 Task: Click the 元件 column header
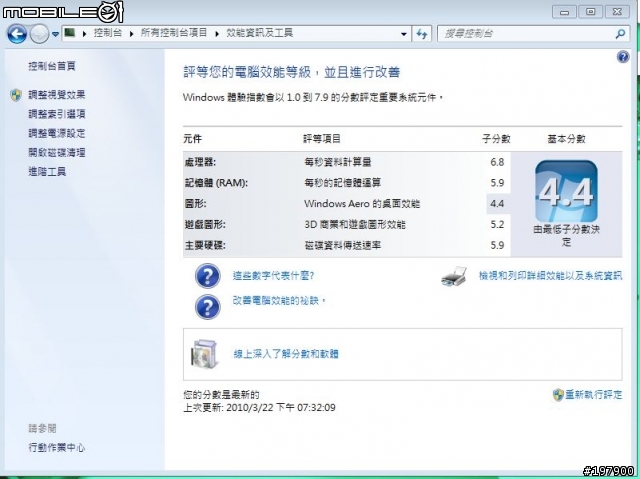pyautogui.click(x=193, y=139)
